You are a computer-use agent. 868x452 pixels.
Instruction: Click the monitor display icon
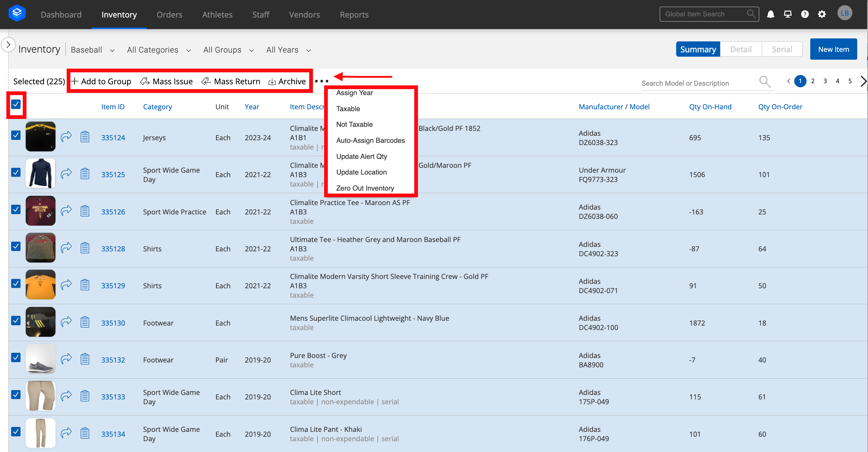pyautogui.click(x=788, y=14)
